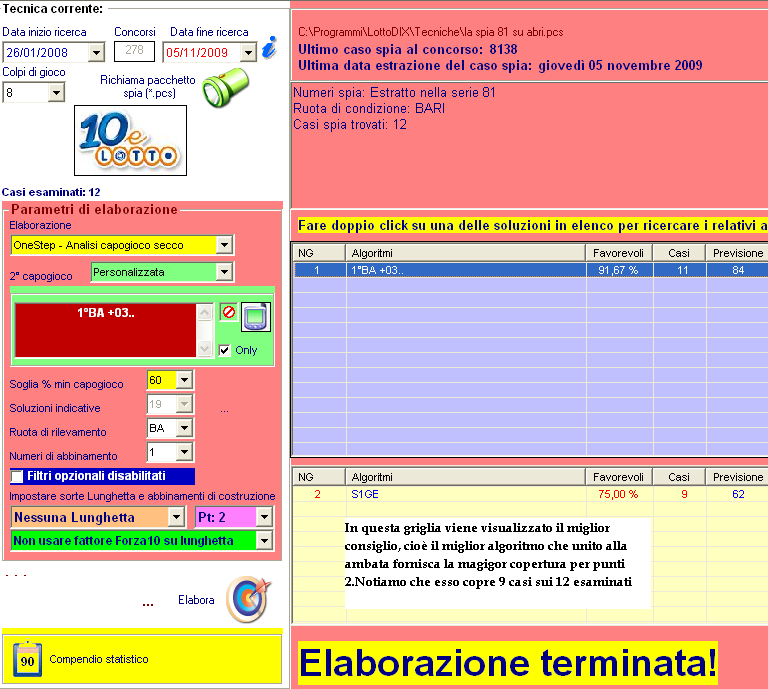768x689 pixels.
Task: Click the green flashlight spy package icon
Action: tap(226, 87)
